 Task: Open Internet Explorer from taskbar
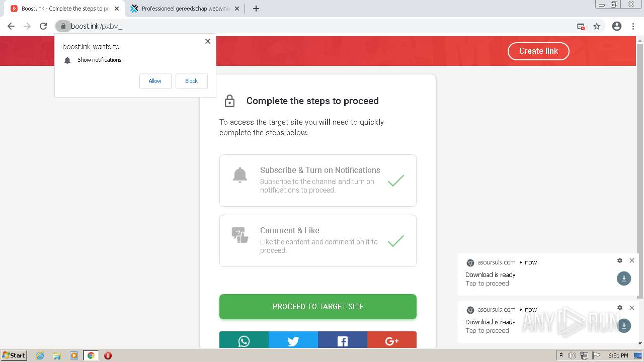coord(40,355)
